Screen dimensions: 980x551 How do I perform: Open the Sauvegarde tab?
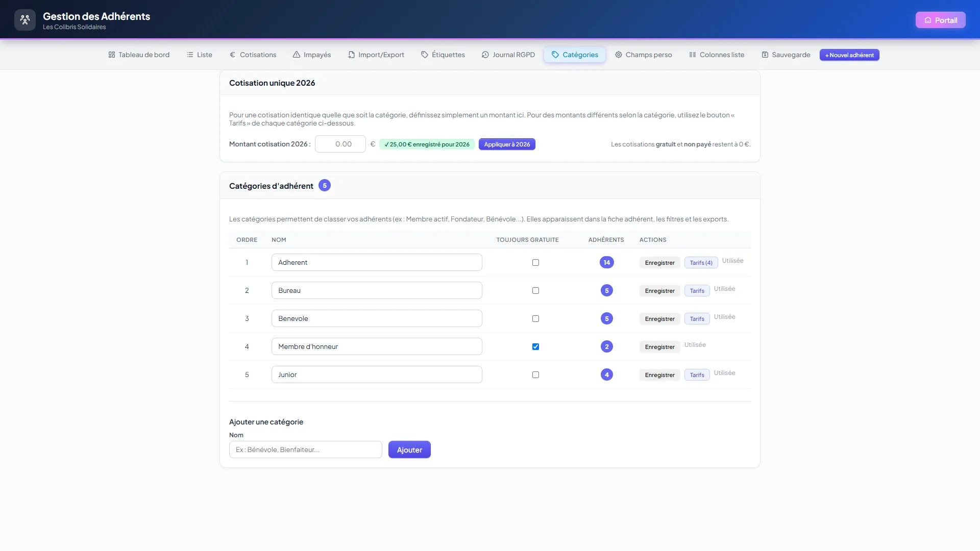click(786, 55)
